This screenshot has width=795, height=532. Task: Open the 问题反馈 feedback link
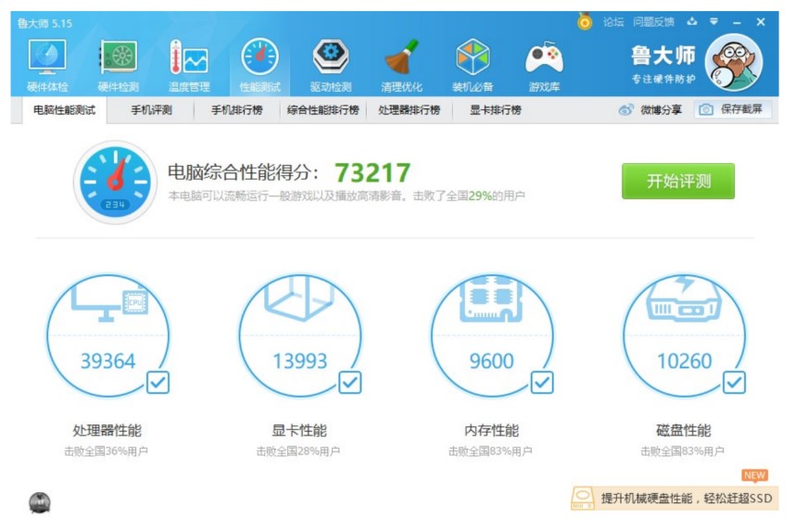click(653, 22)
